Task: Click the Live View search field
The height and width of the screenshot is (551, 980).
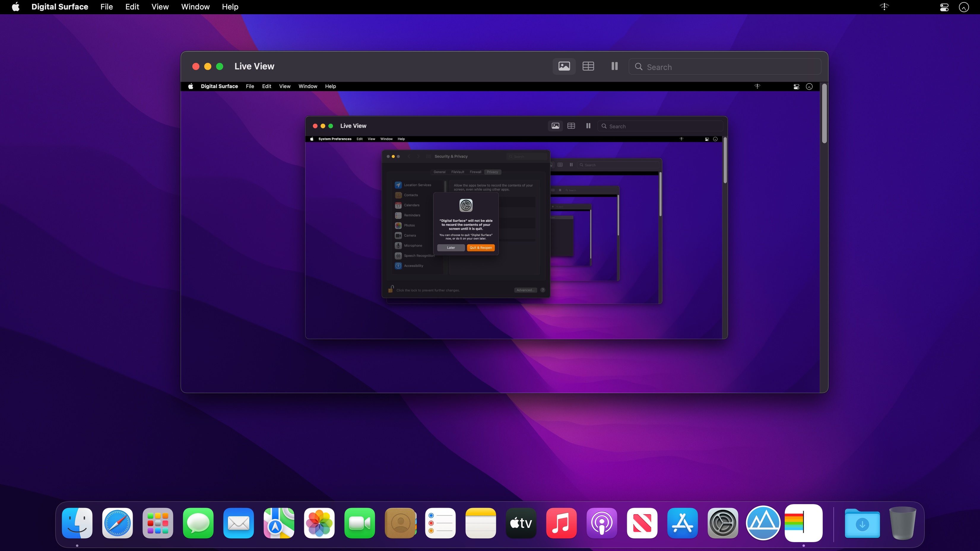Action: 724,67
